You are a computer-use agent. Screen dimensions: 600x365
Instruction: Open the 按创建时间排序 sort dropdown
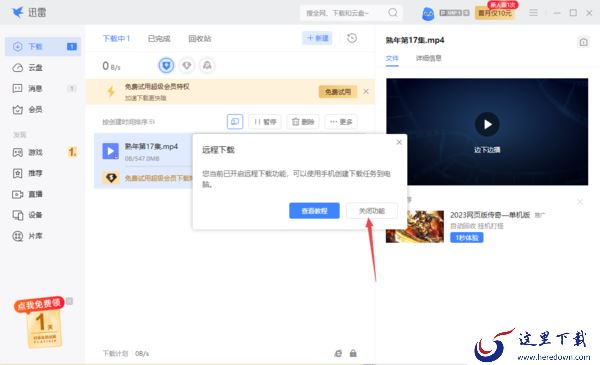tap(128, 122)
